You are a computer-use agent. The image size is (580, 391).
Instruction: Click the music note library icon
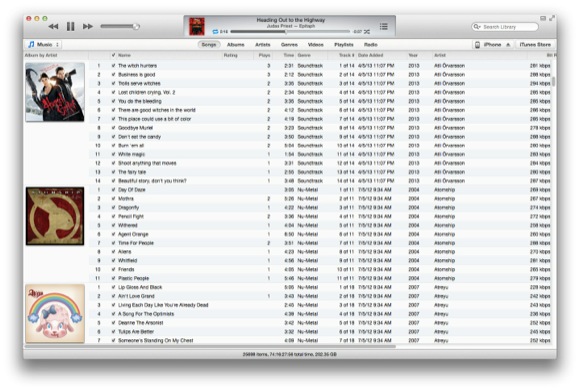click(x=31, y=44)
